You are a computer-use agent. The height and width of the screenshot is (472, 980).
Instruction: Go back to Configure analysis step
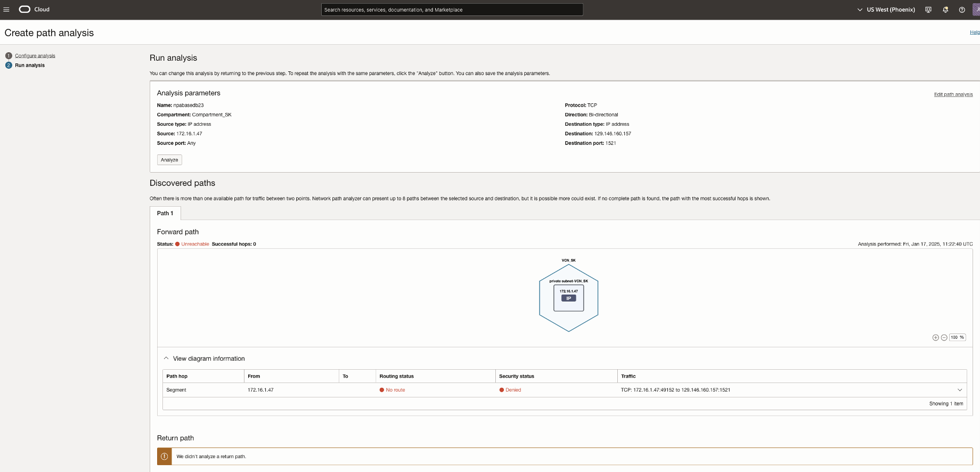35,56
